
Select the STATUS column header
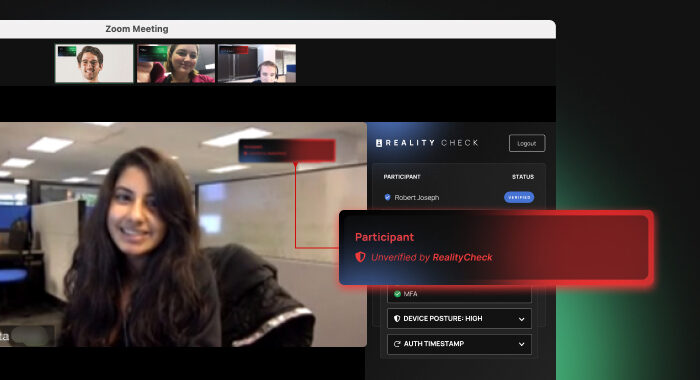[x=523, y=177]
